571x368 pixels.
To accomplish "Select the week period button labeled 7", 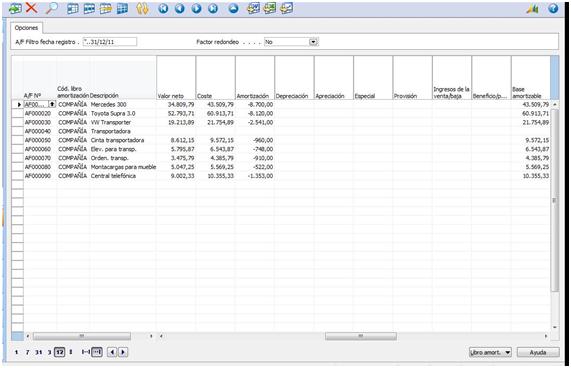I will (27, 352).
